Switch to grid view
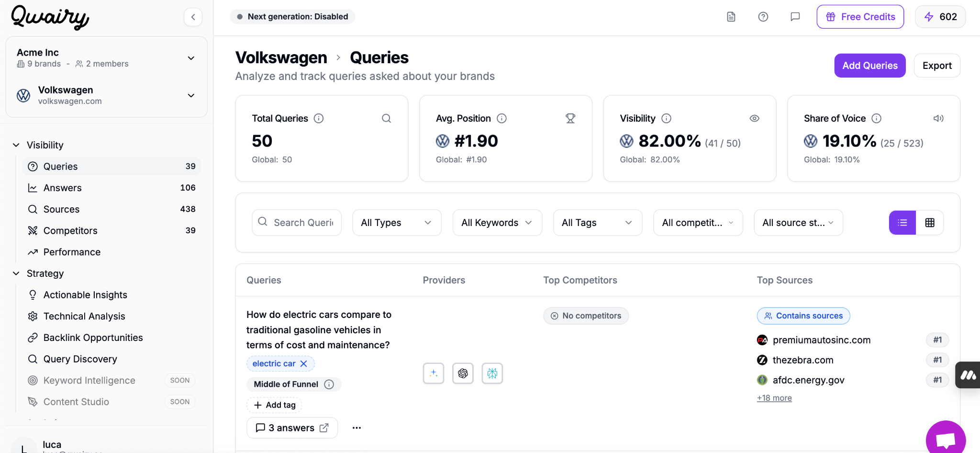 [930, 223]
